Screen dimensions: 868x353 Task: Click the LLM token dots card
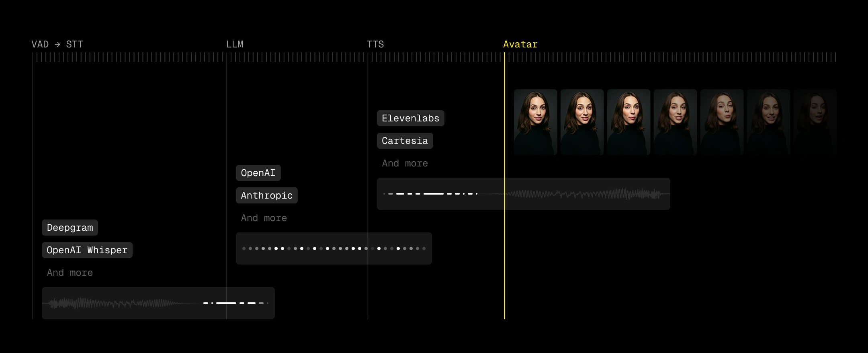(334, 248)
